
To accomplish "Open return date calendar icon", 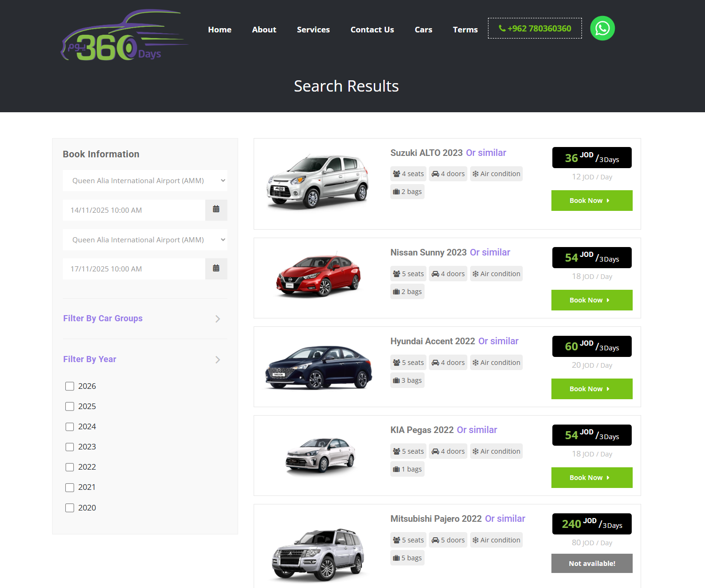I will coord(216,268).
